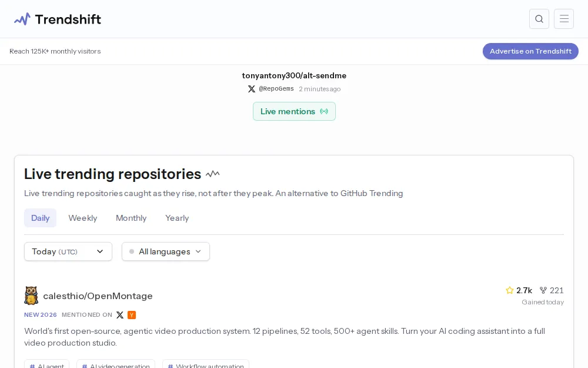Screen dimensions: 588x368
Task: Click Advertise on Trendshift button
Action: point(530,51)
